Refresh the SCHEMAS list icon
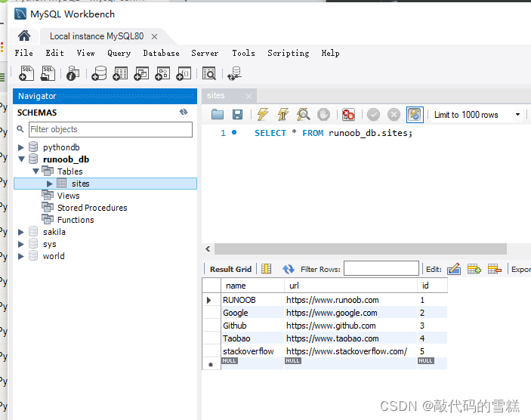 tap(184, 112)
